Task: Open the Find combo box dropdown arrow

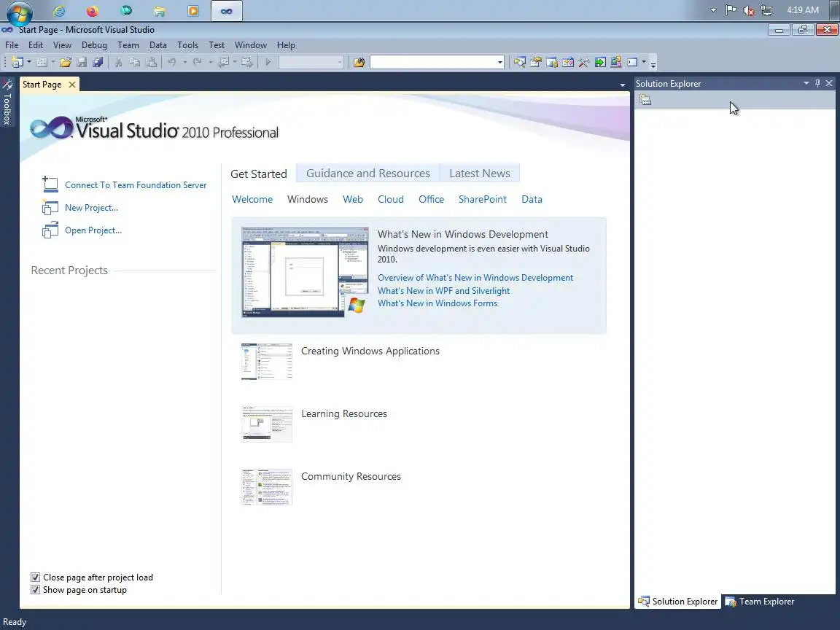Action: click(x=499, y=62)
